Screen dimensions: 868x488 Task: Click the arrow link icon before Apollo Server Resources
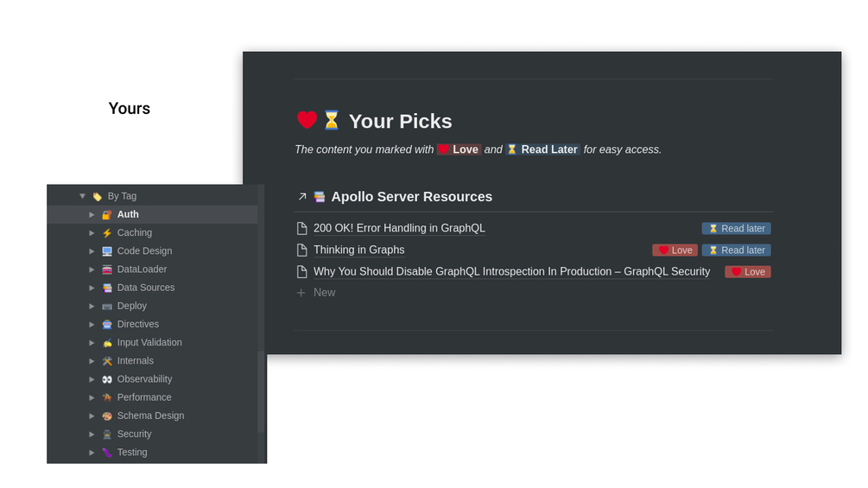[x=302, y=197]
